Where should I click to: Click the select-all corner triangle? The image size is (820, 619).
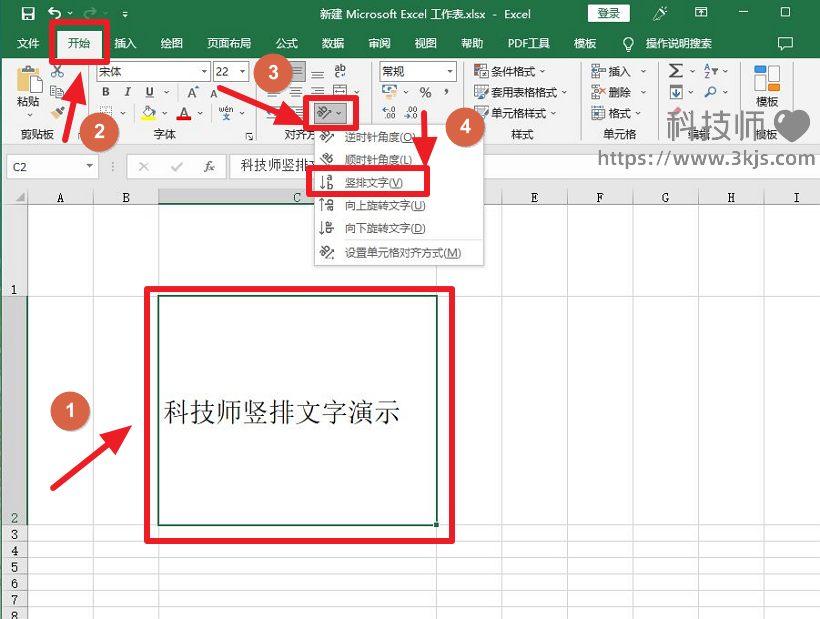(20, 197)
